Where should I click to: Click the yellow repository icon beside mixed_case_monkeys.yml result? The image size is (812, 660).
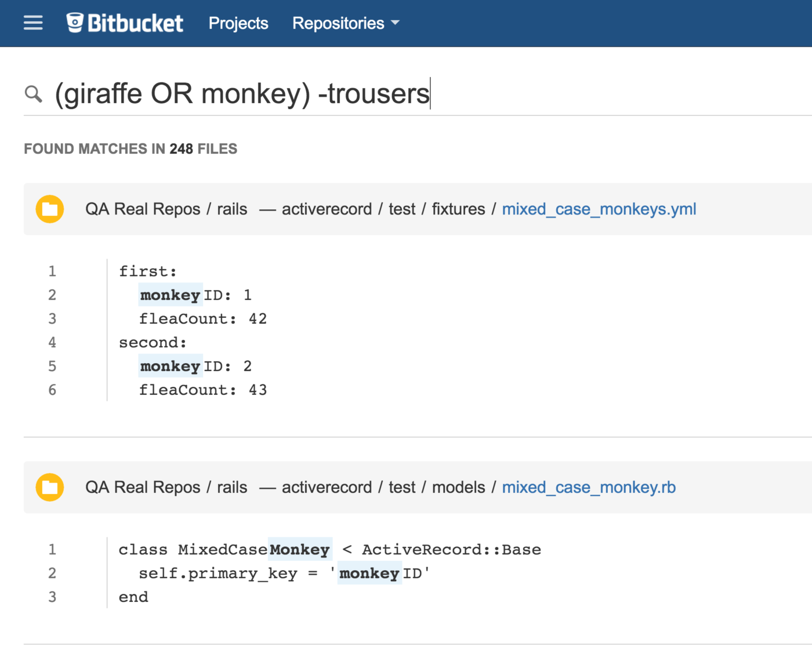tap(49, 209)
